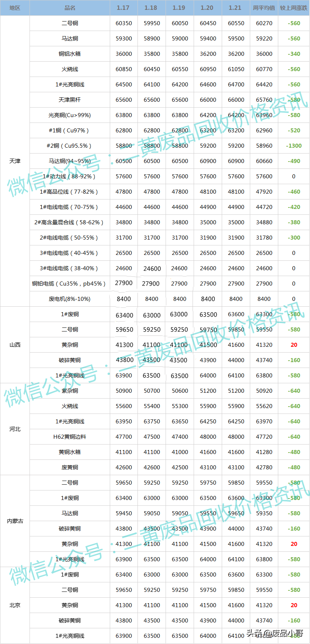Click the 地区 column header
This screenshot has height=644, width=310.
coord(15,8)
